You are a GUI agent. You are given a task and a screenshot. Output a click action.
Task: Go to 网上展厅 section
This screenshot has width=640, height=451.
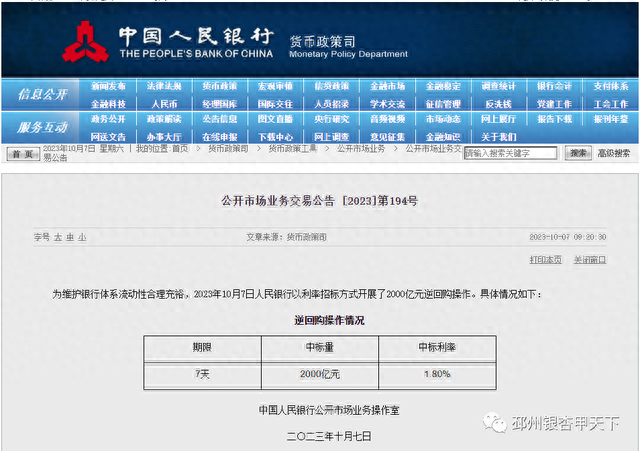pos(499,119)
